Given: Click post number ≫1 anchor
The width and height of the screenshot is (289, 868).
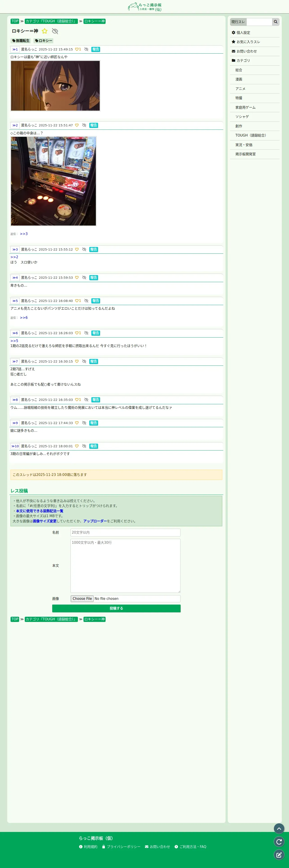Looking at the screenshot, I should point(15,49).
